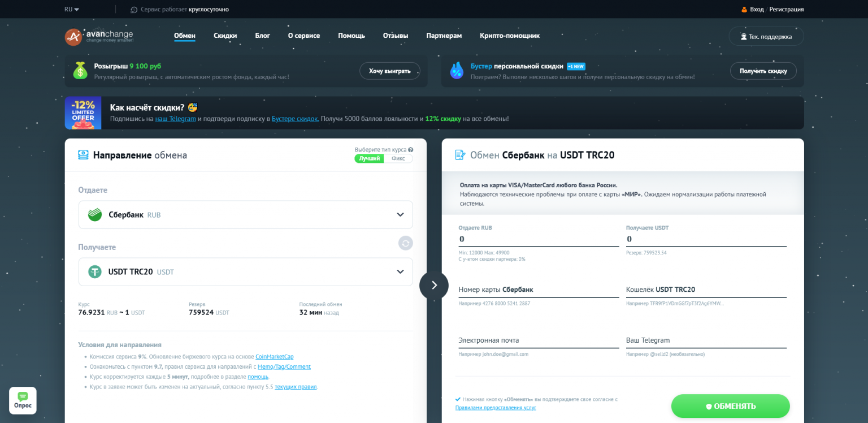Viewport: 868px width, 423px height.
Task: Click the AvanChange logo
Action: click(99, 37)
